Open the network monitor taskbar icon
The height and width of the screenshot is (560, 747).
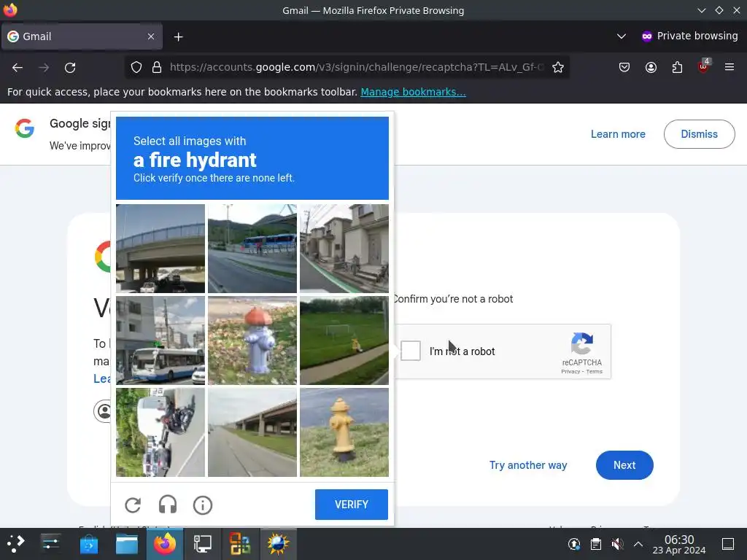(x=203, y=544)
